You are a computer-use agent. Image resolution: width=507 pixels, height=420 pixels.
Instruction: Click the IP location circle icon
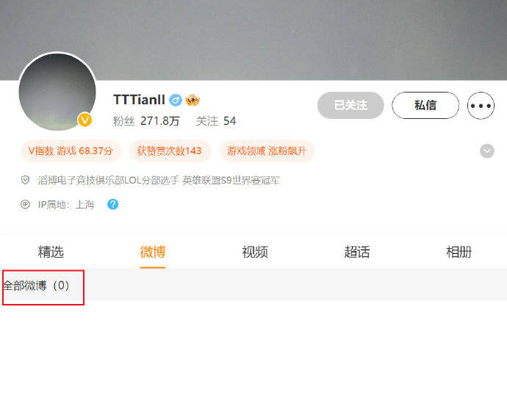click(x=25, y=205)
